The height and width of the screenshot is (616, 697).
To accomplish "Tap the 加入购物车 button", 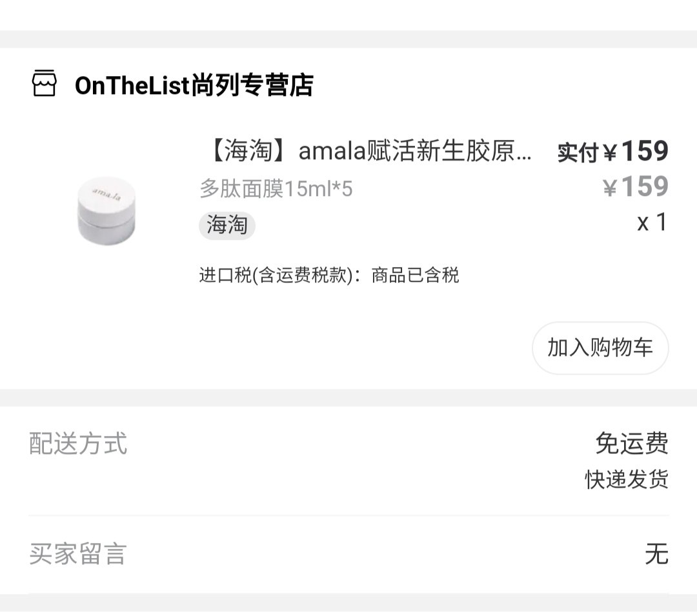I will (600, 348).
